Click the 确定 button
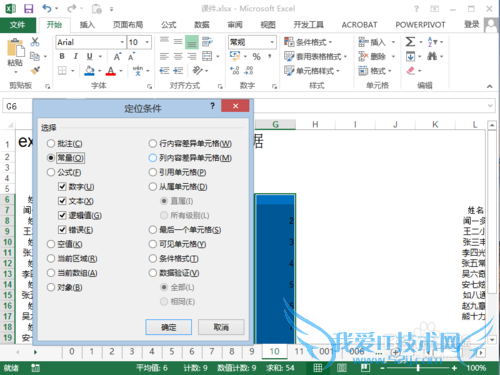This screenshot has height=375, width=500. pyautogui.click(x=169, y=327)
